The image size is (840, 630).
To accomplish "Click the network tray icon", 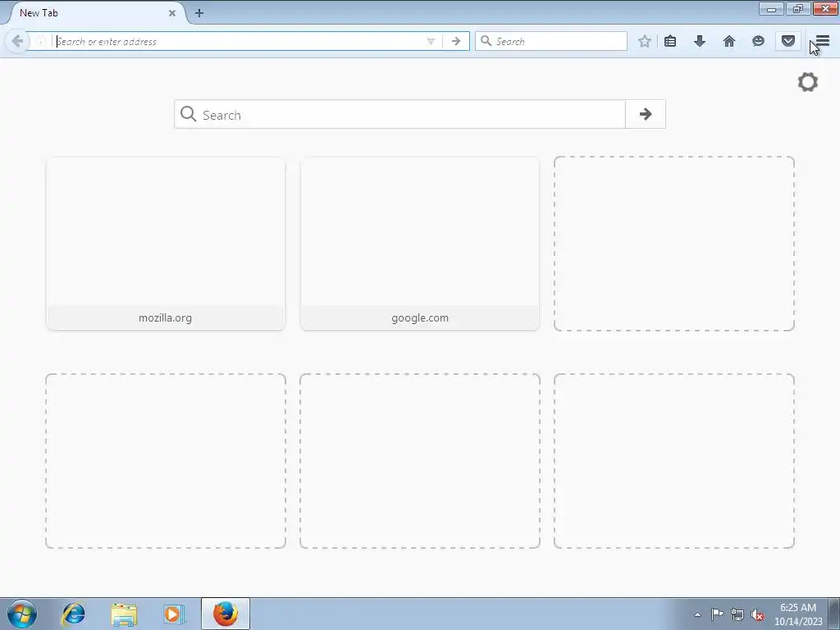I will (737, 614).
